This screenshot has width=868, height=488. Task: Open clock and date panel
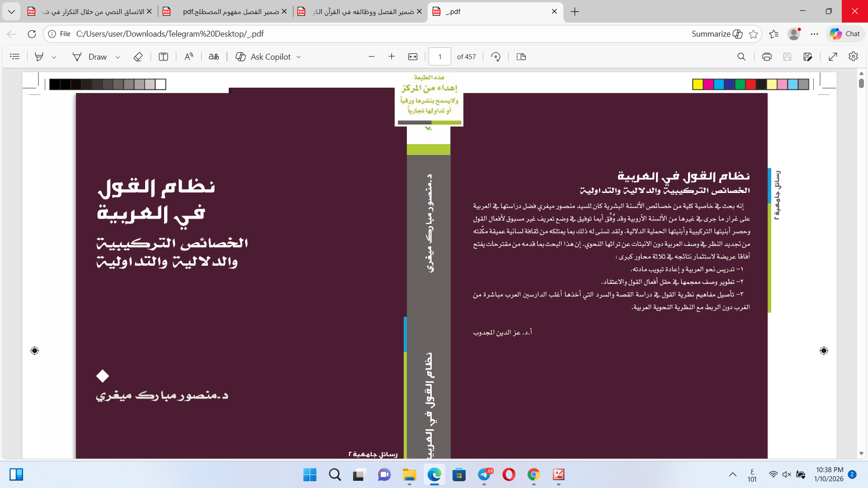click(x=829, y=474)
